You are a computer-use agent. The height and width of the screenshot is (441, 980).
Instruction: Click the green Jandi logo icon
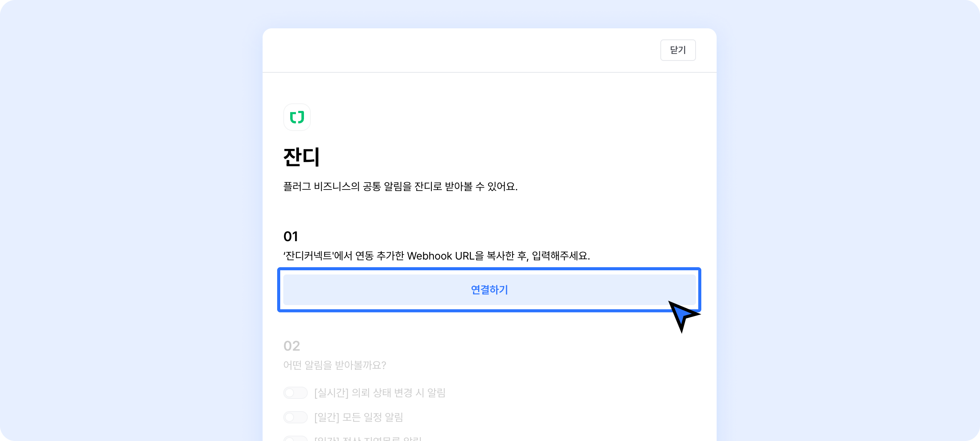tap(297, 117)
